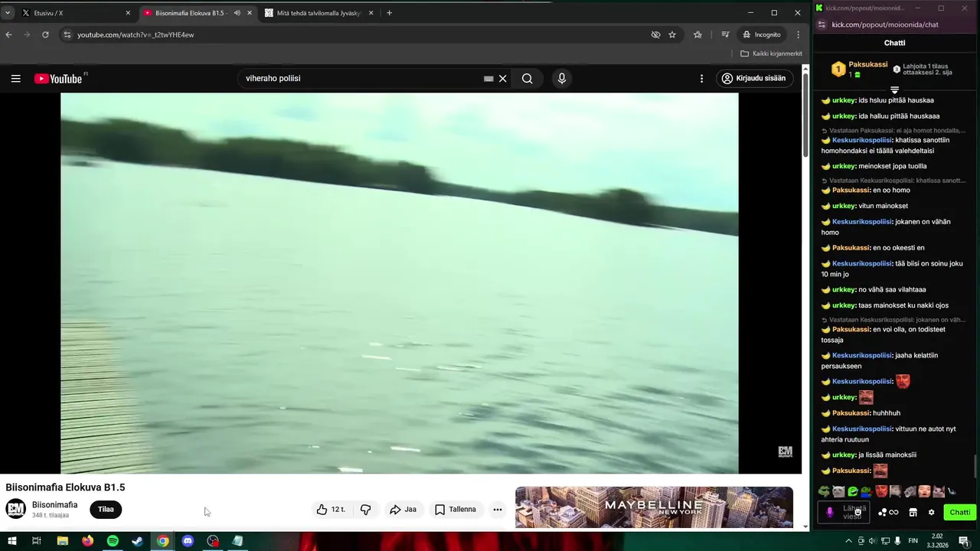
Task: Select Biisonimafia Elokuva B1.5 tab
Action: pyautogui.click(x=198, y=13)
